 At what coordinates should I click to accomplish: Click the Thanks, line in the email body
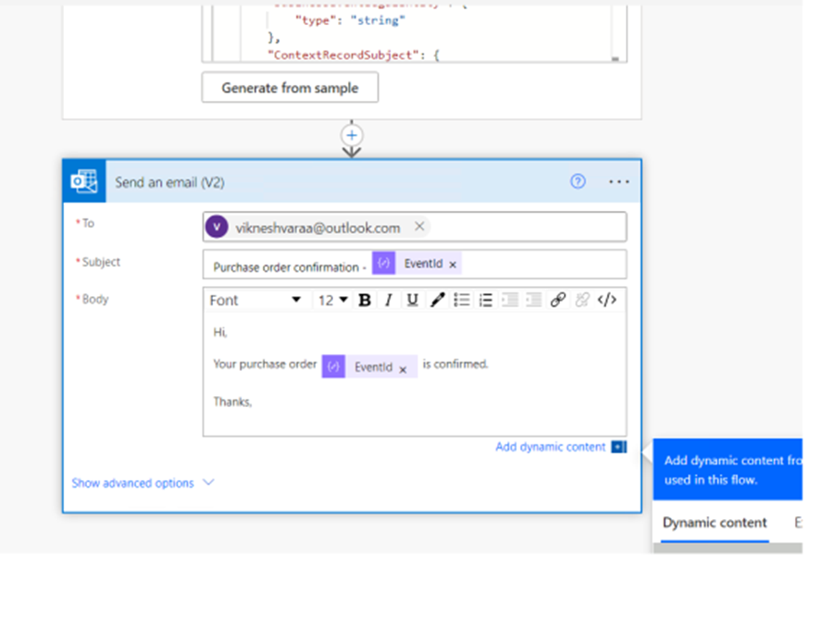[232, 402]
